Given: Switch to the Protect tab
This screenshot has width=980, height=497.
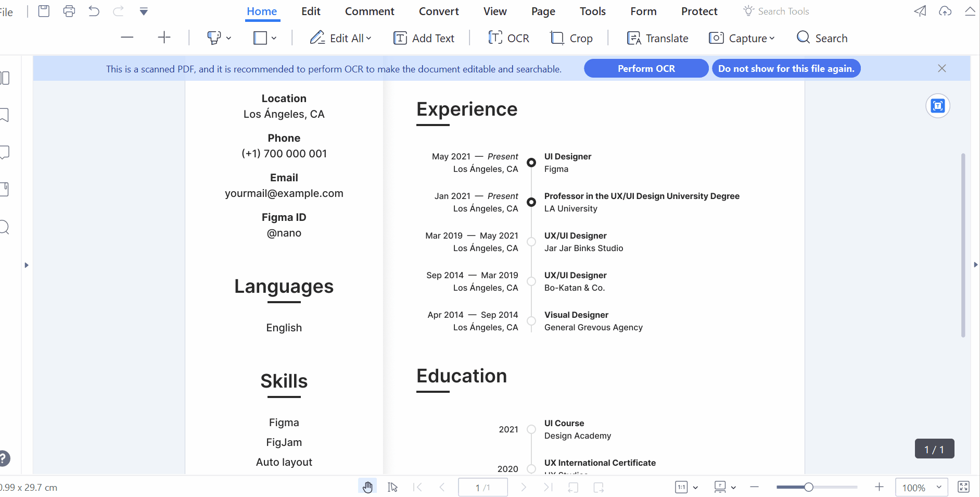Looking at the screenshot, I should (x=699, y=11).
